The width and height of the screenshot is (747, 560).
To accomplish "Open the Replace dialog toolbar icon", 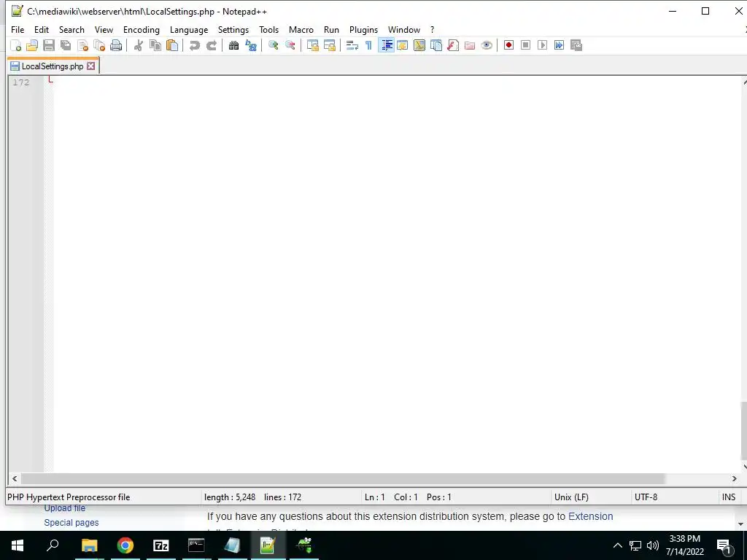I will coord(251,45).
